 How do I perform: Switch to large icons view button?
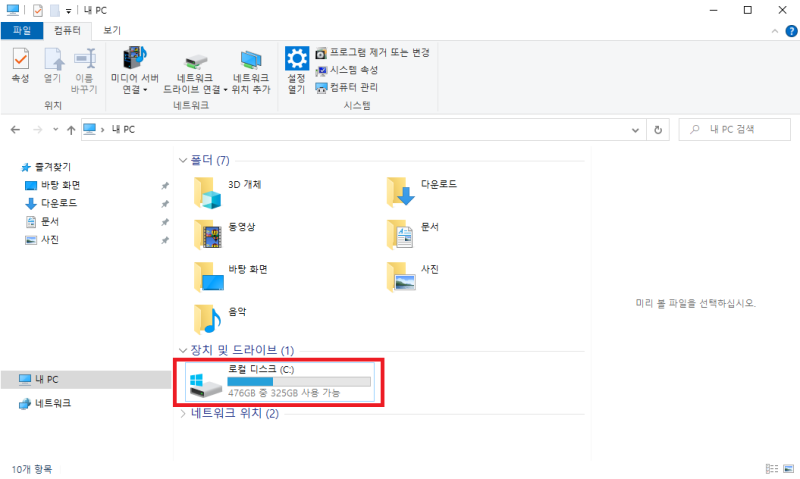[x=789, y=469]
